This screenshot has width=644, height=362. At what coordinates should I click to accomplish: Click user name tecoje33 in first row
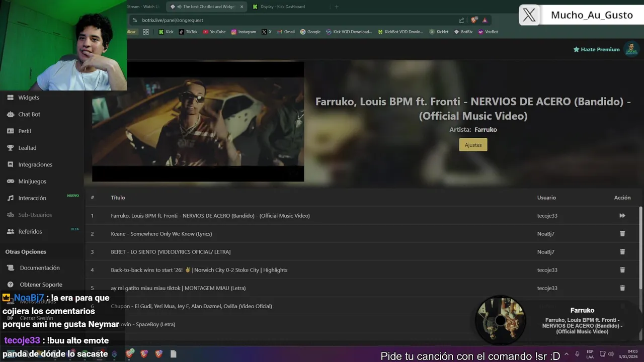click(547, 216)
